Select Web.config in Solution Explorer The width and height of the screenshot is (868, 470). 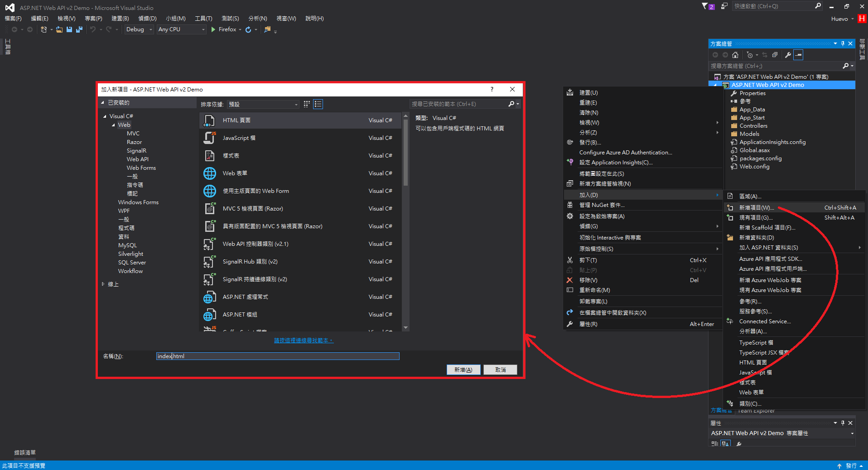tap(754, 167)
